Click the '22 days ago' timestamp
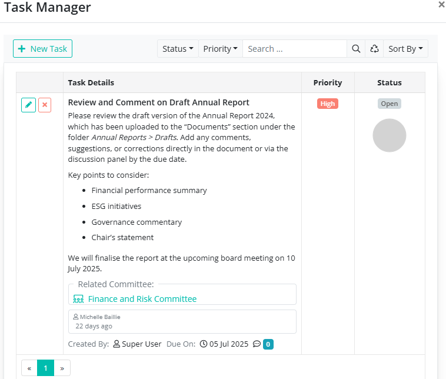 (94, 326)
